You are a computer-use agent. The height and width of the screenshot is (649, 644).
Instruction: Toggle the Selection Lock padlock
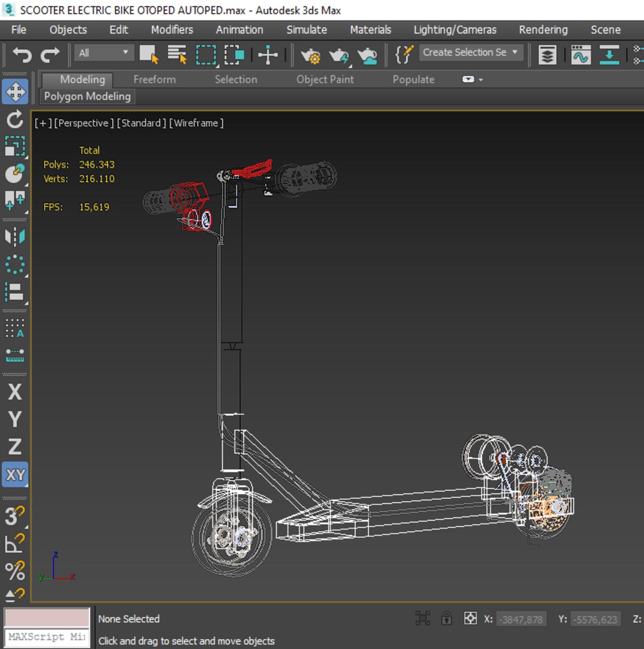pos(446,618)
